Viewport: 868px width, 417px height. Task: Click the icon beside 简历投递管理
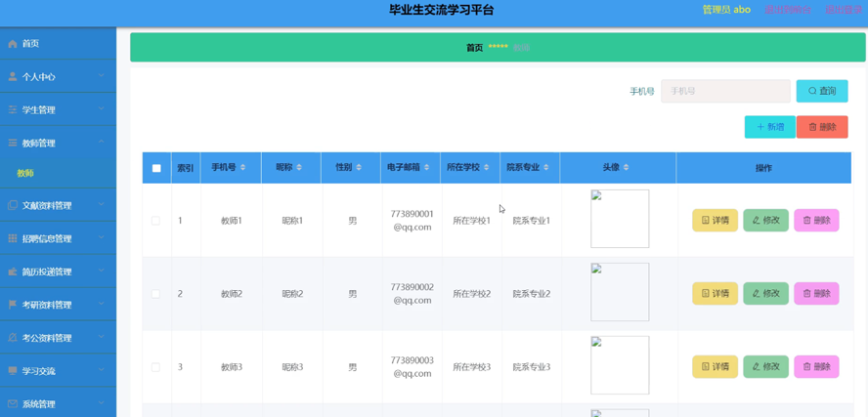13,271
